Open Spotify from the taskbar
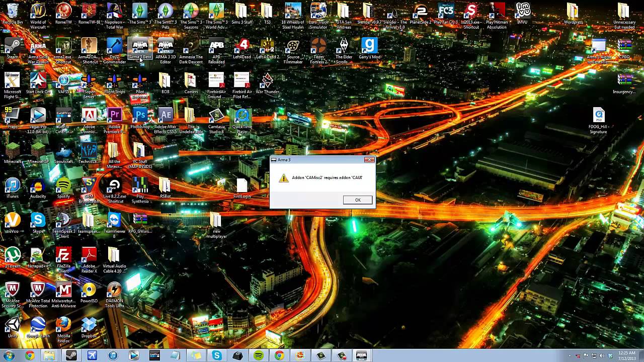644x362 pixels. [258, 355]
